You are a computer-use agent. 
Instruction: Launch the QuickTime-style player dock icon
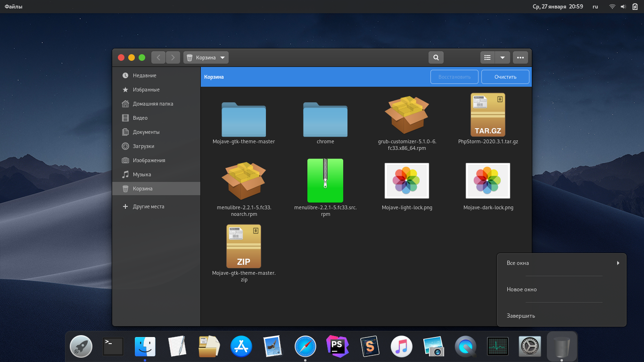[x=466, y=347]
